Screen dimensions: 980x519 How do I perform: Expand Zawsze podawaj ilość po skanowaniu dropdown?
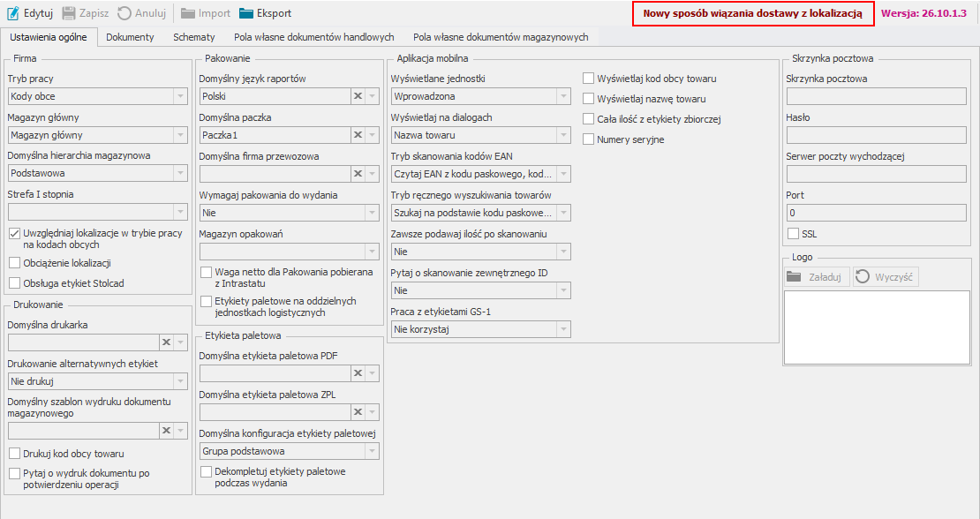564,251
